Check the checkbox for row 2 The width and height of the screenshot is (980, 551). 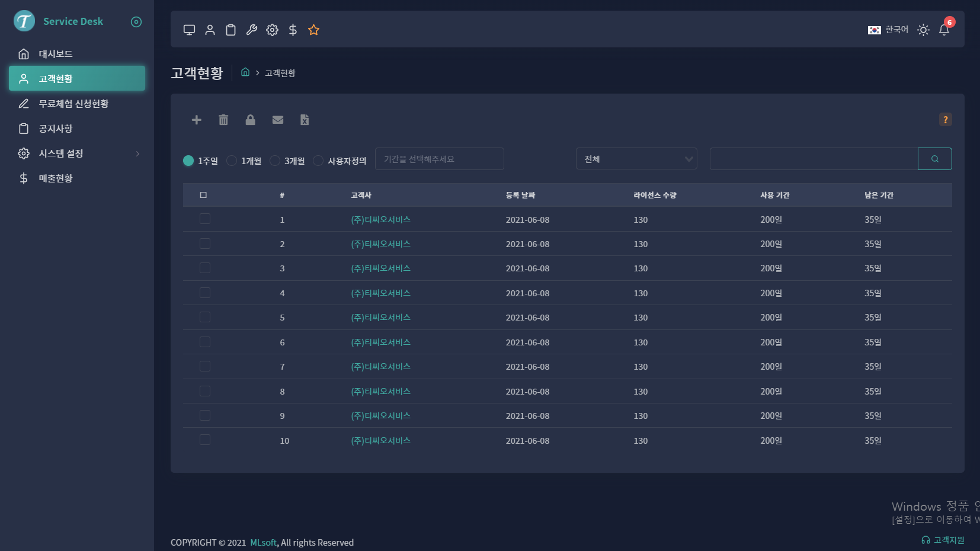pos(205,244)
